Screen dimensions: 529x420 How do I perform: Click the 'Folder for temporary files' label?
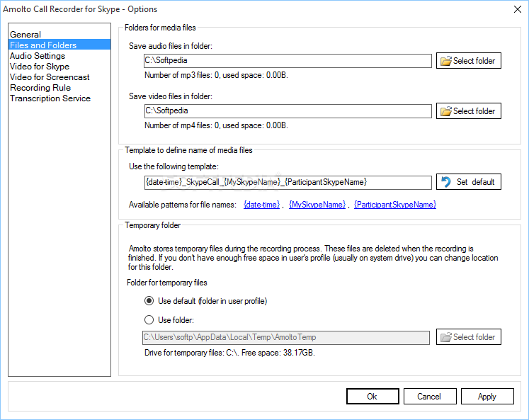167,283
